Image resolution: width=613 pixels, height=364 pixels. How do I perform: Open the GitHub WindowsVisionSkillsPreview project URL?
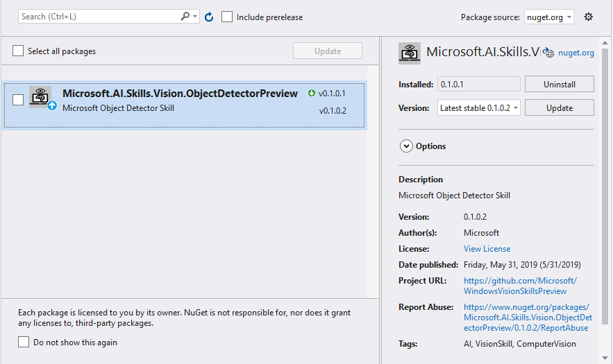pos(520,286)
